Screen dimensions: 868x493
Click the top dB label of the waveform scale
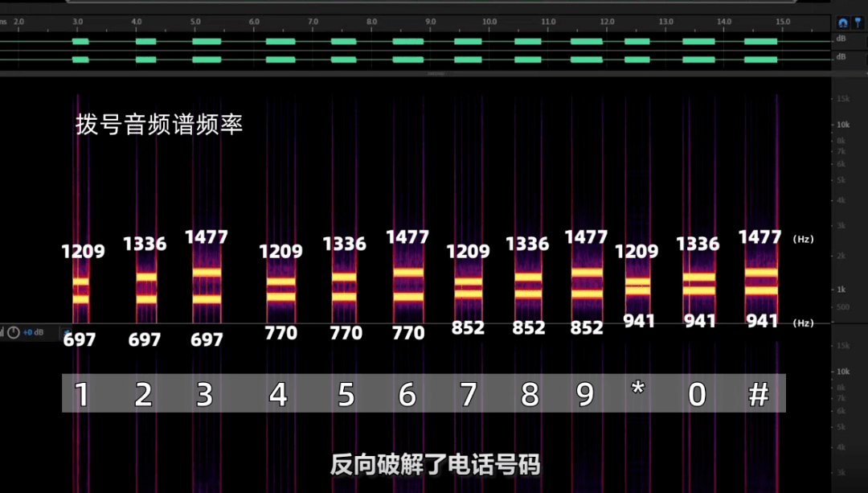coord(841,39)
